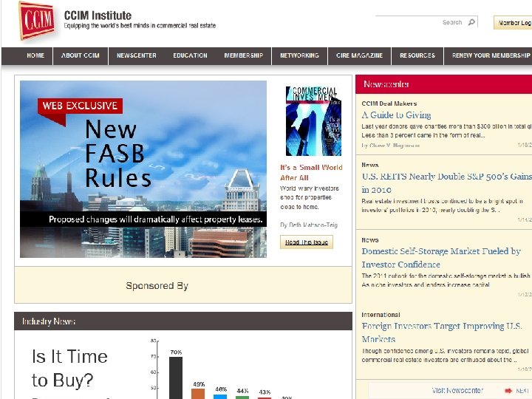
Task: Click the International category label
Action: 381,315
